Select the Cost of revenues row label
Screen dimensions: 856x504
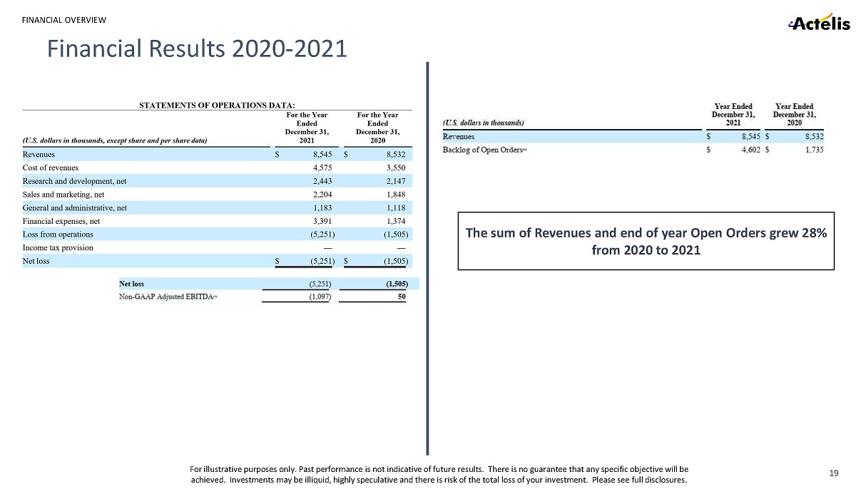click(51, 168)
